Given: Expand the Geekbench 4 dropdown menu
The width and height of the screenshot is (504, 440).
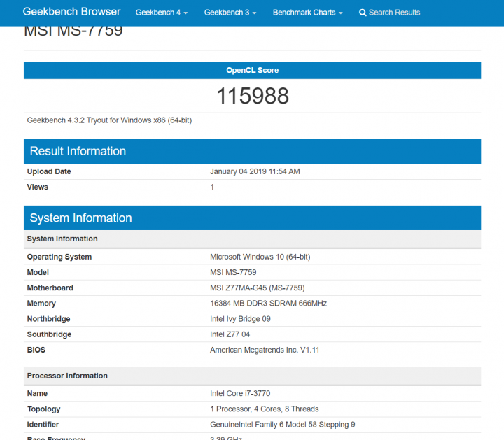Looking at the screenshot, I should point(162,13).
